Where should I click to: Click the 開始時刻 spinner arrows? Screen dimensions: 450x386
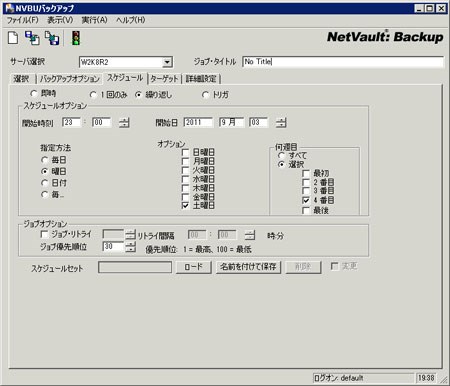(x=124, y=123)
